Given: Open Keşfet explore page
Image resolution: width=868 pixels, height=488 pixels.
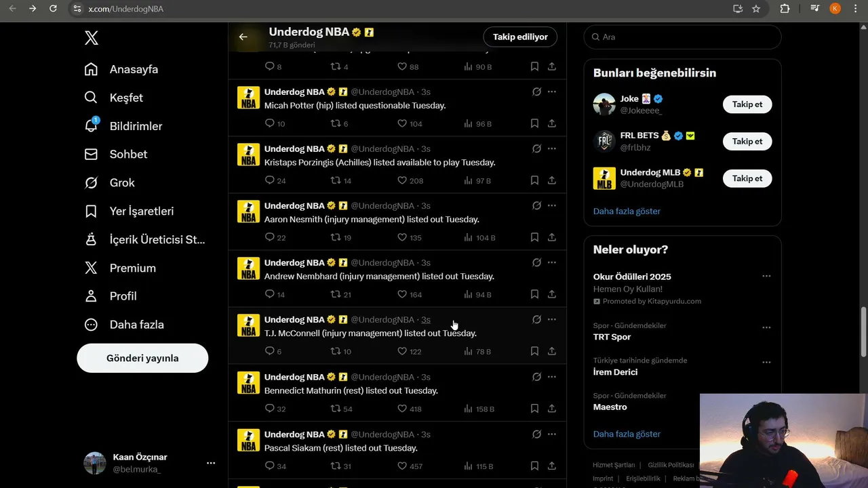Looking at the screenshot, I should click(x=114, y=98).
